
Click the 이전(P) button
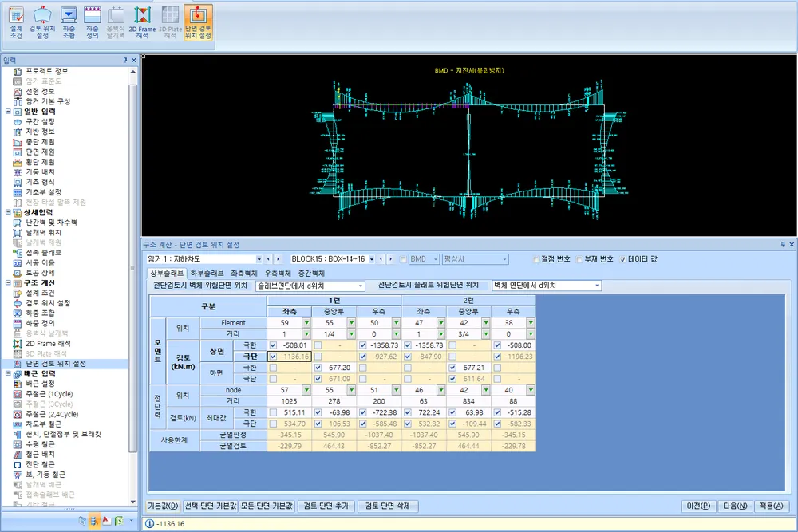click(x=698, y=506)
